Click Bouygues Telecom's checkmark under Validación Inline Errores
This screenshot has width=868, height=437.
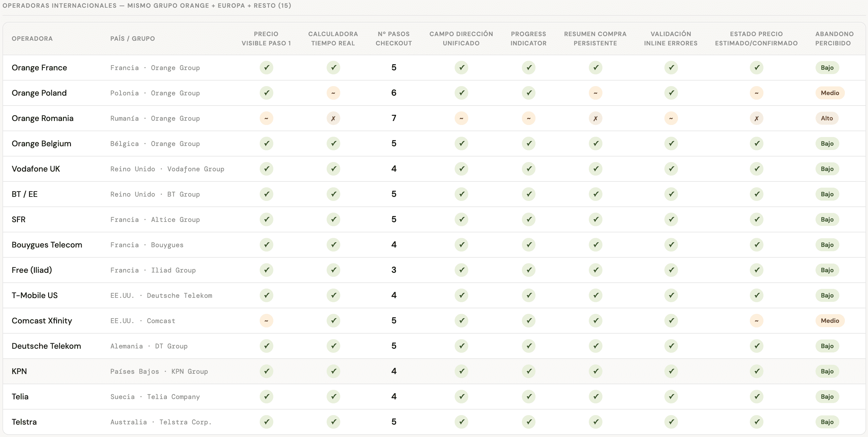pos(671,244)
